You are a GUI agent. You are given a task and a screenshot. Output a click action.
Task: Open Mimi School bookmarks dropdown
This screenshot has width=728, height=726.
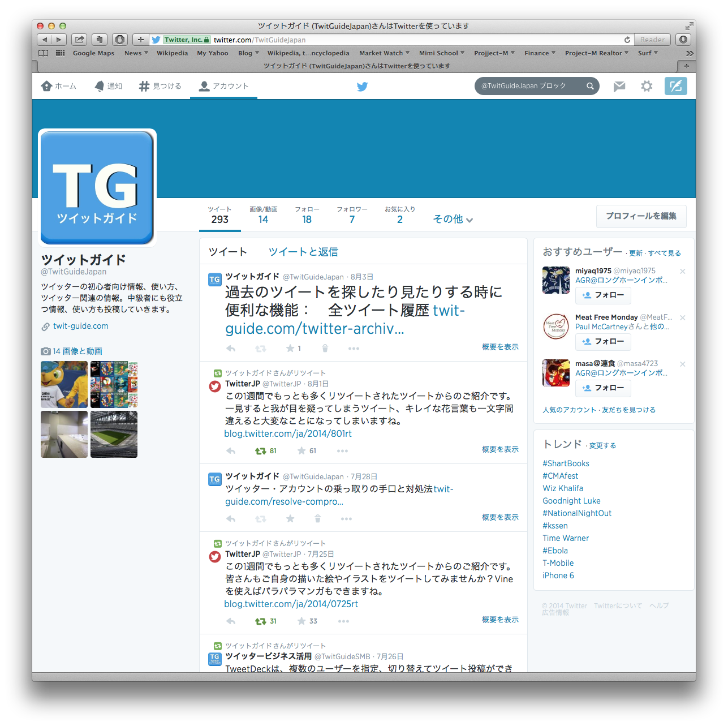click(442, 53)
